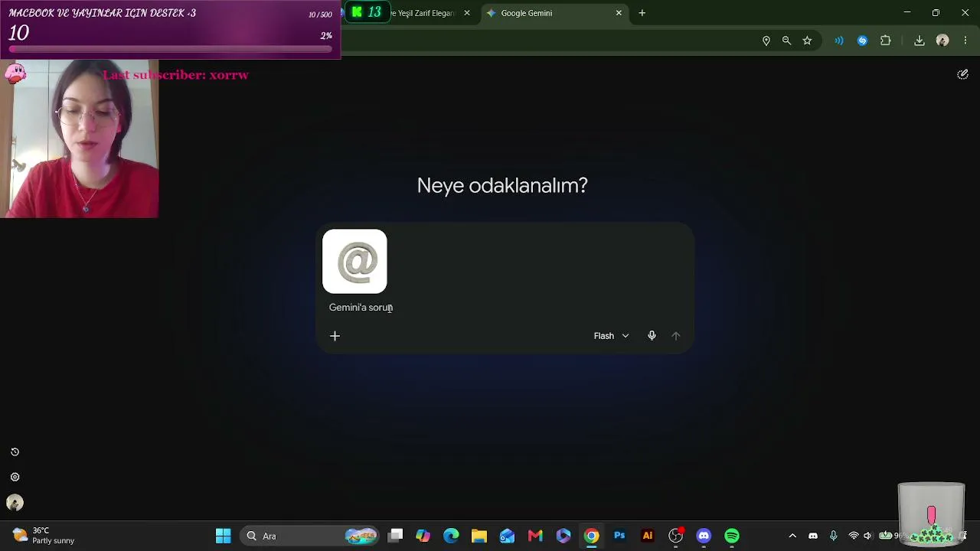Open the Shazam extension icon
This screenshot has height=551, width=980.
click(x=862, y=41)
